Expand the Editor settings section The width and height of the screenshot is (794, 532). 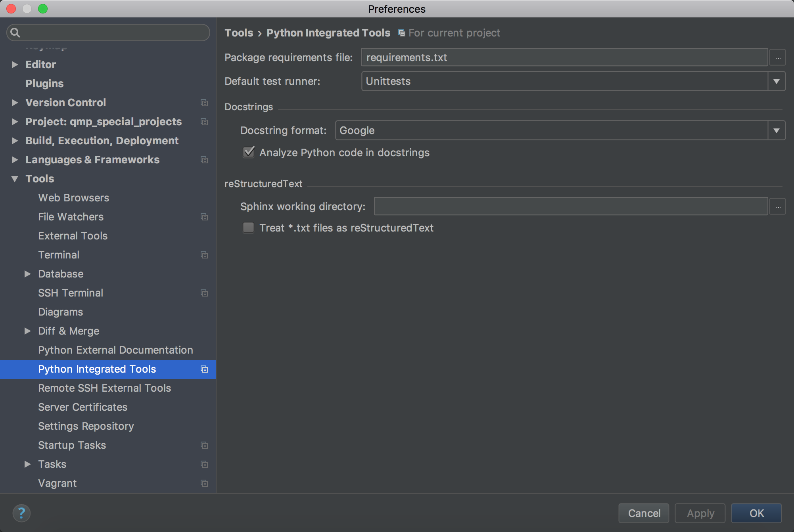click(x=15, y=65)
